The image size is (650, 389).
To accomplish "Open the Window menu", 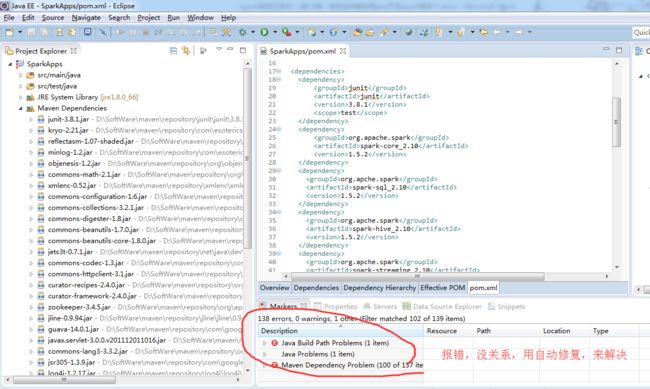I will point(200,17).
